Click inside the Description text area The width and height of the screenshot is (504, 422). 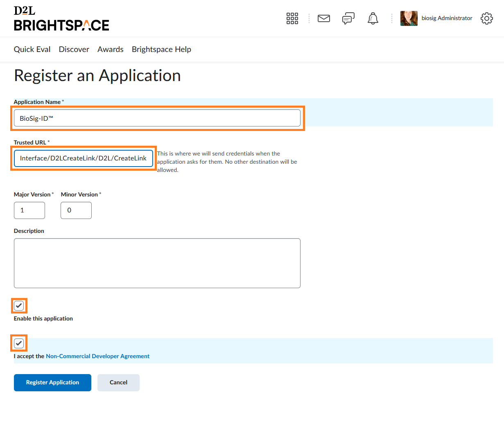(x=157, y=263)
